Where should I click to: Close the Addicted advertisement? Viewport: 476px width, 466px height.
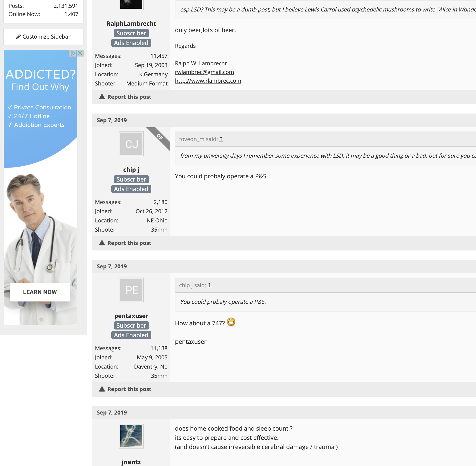(80, 53)
